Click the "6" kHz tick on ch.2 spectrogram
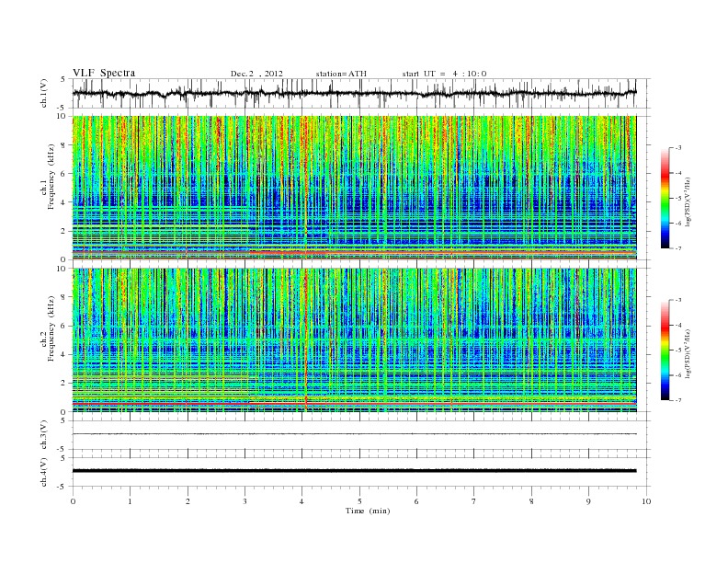The image size is (728, 563). pos(64,326)
